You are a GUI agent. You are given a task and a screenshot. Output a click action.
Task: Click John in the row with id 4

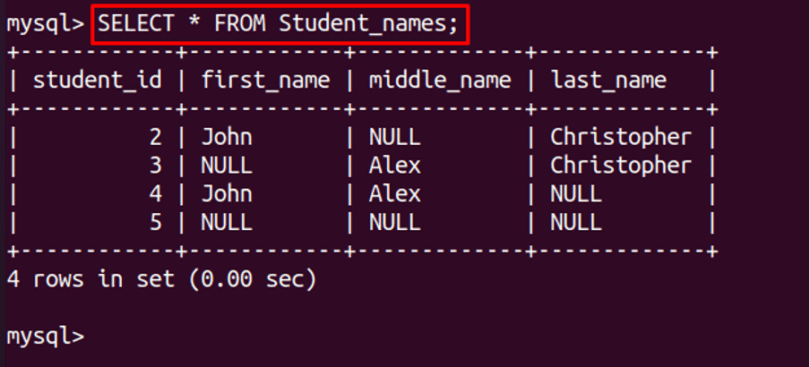[227, 194]
